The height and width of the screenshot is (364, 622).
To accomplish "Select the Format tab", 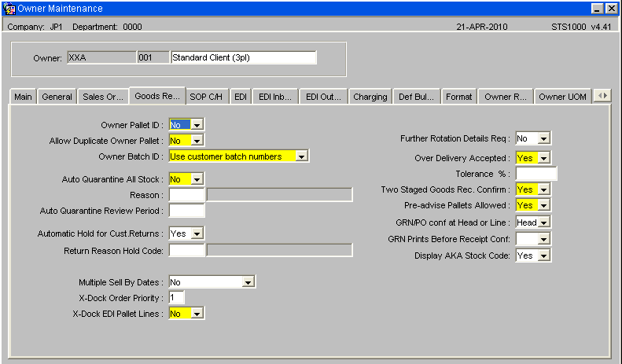I will (x=459, y=97).
